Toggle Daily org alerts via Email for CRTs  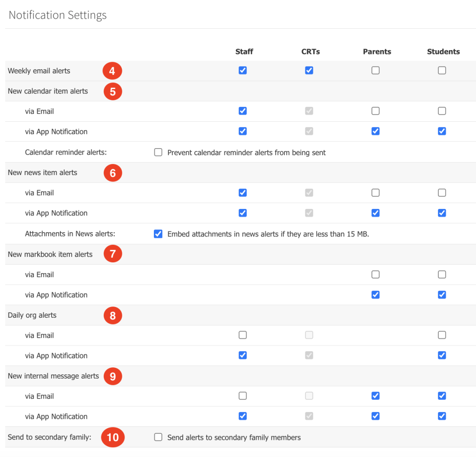(x=309, y=335)
